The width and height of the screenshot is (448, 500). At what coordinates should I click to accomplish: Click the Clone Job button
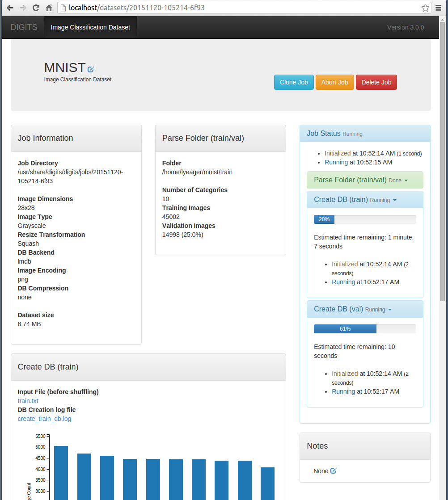[x=294, y=82]
